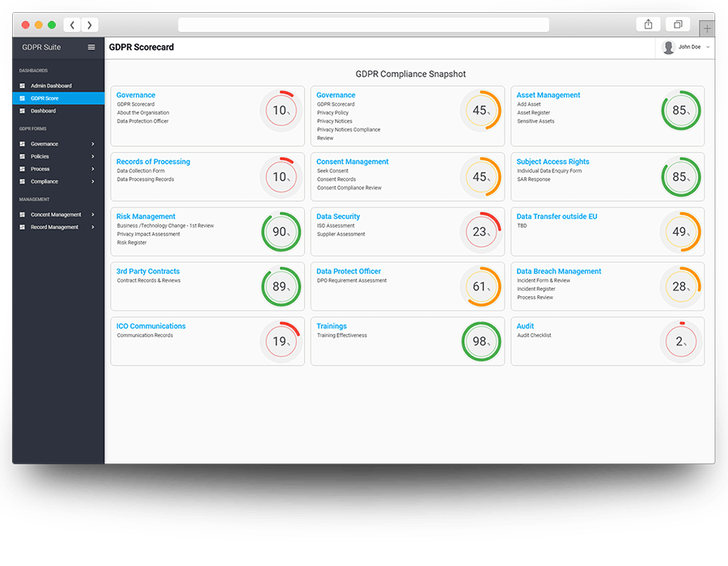728x566 pixels.
Task: Expand the Governance sidebar submenu chevron
Action: point(93,144)
